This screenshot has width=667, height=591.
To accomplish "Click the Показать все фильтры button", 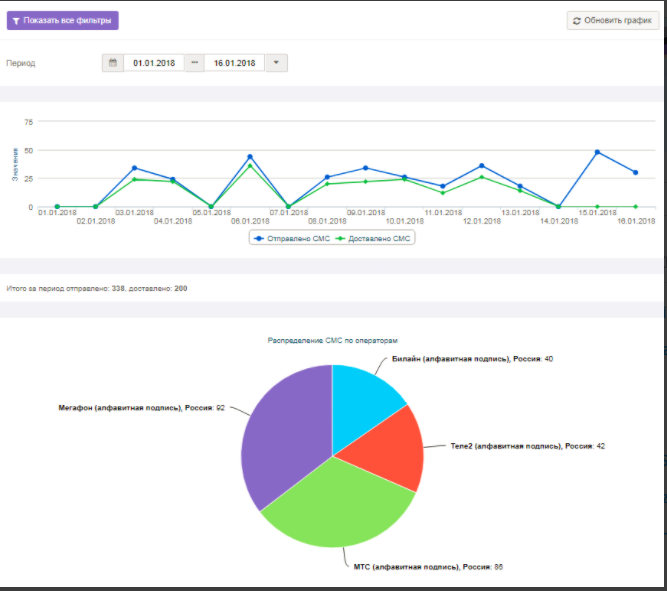I will coord(63,20).
